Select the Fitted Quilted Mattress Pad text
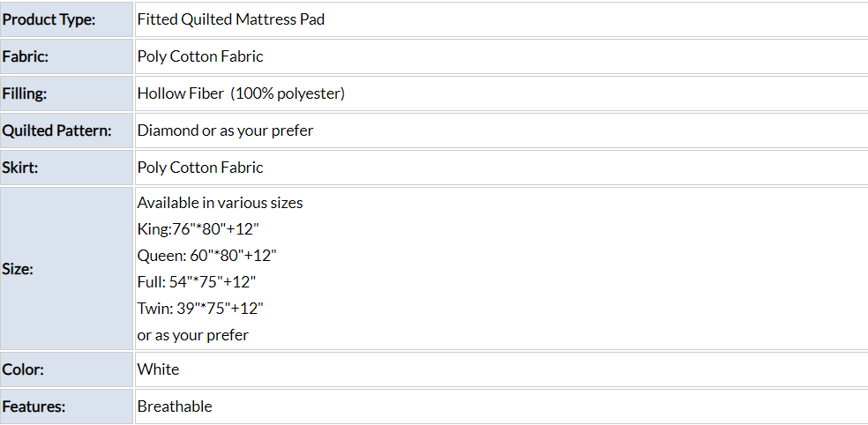The width and height of the screenshot is (868, 425). pyautogui.click(x=231, y=19)
